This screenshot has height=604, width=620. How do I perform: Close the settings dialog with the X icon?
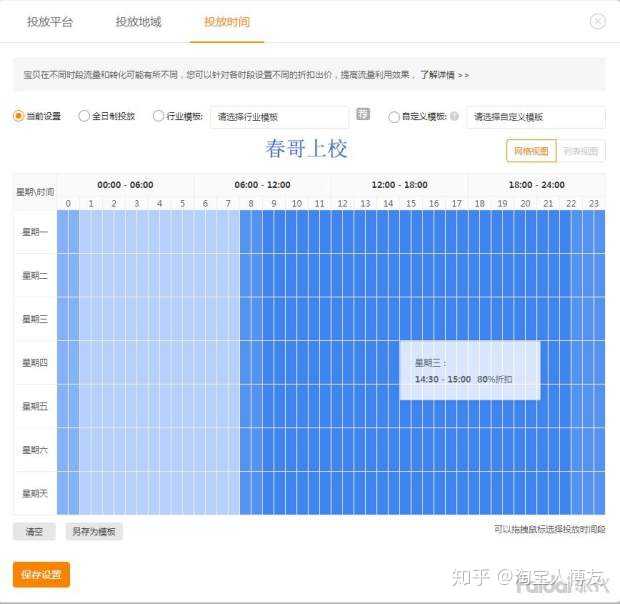point(597,21)
